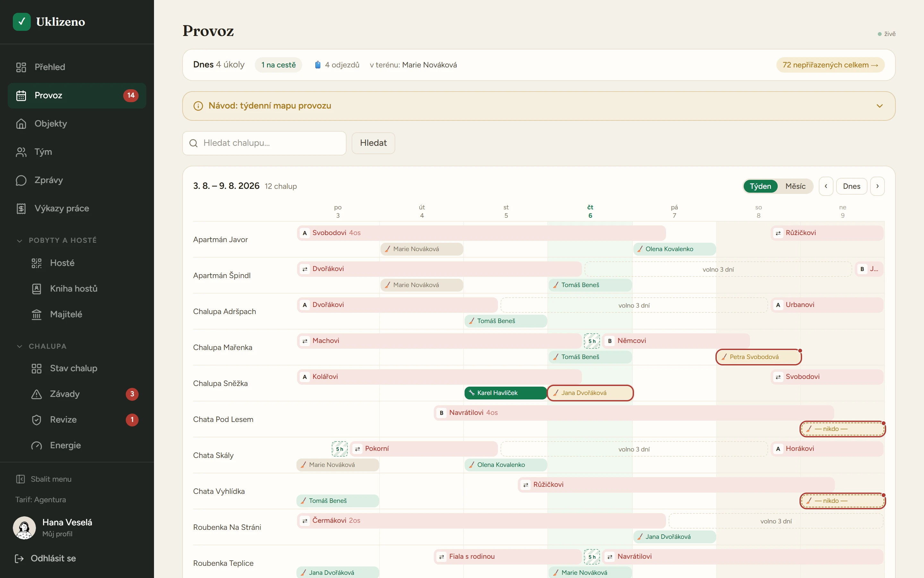Click the Sbalit menu panel icon
Viewport: 924px width, 578px height.
[x=20, y=479]
